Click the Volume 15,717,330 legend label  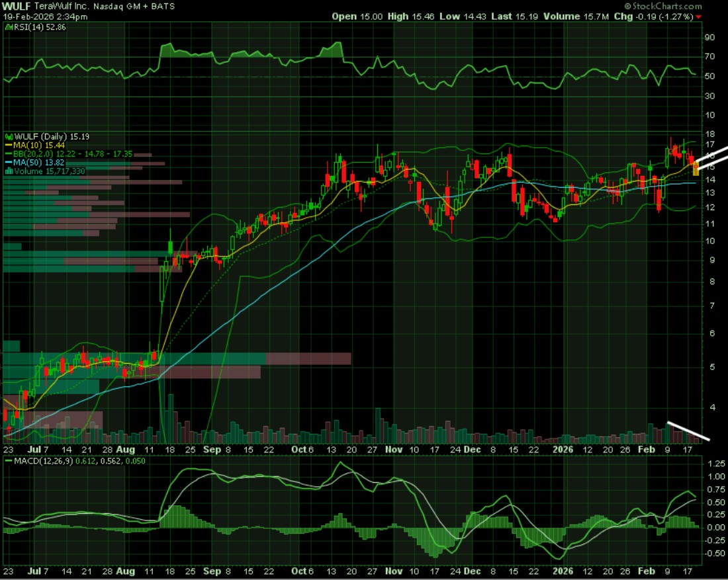pyautogui.click(x=50, y=171)
